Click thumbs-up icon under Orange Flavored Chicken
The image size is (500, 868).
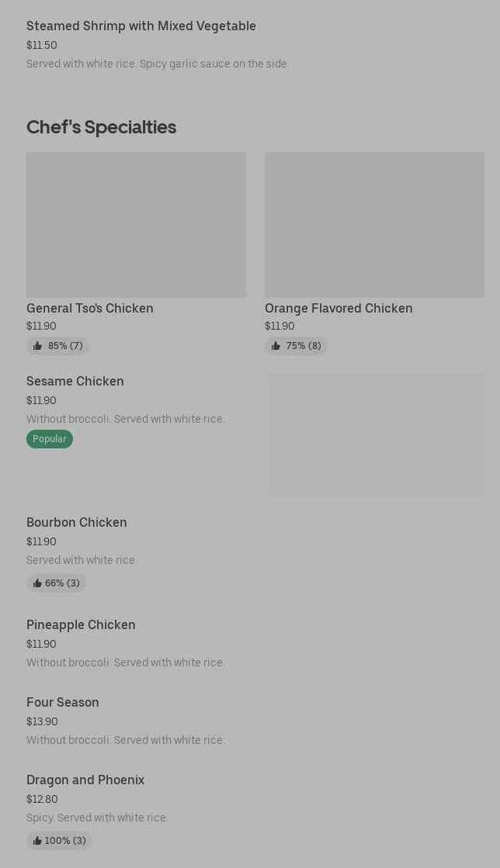pyautogui.click(x=276, y=346)
